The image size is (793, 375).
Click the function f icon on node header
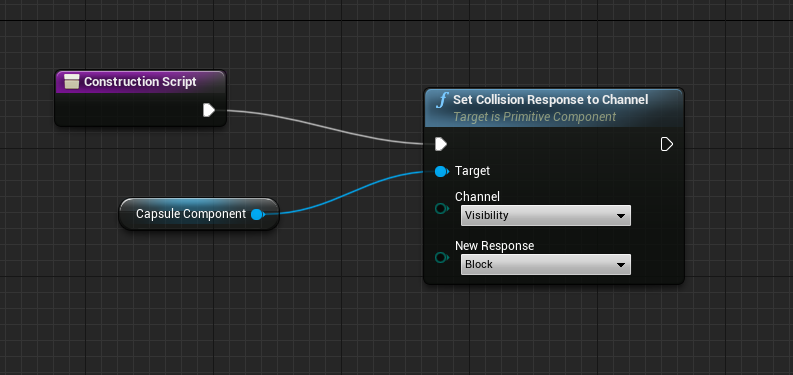(442, 100)
